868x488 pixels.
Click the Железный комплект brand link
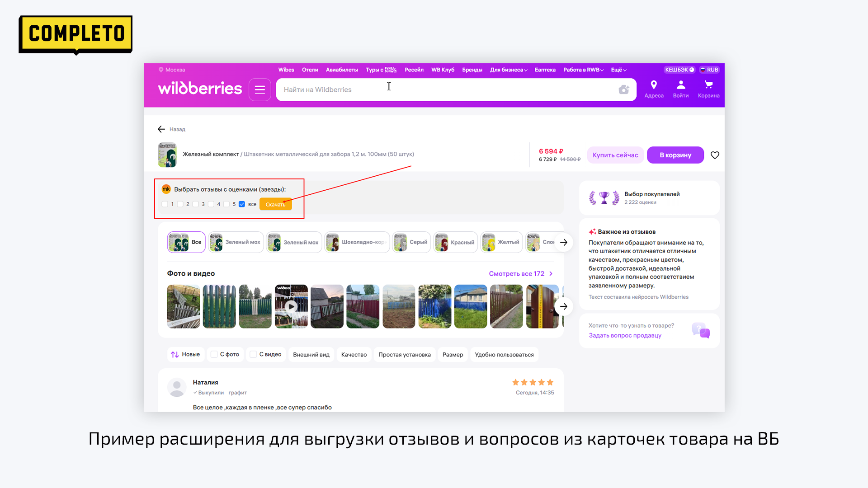(x=211, y=154)
